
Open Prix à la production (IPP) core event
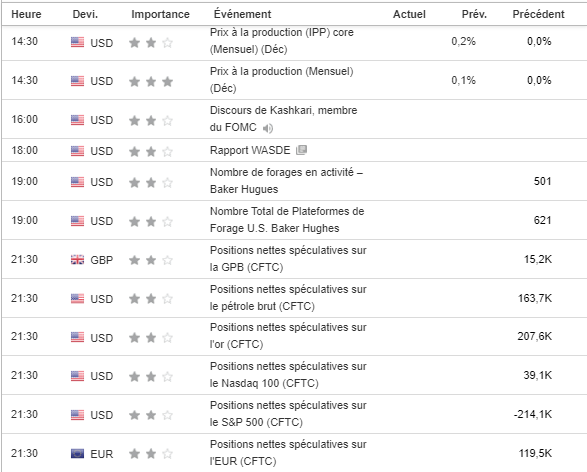pos(282,41)
